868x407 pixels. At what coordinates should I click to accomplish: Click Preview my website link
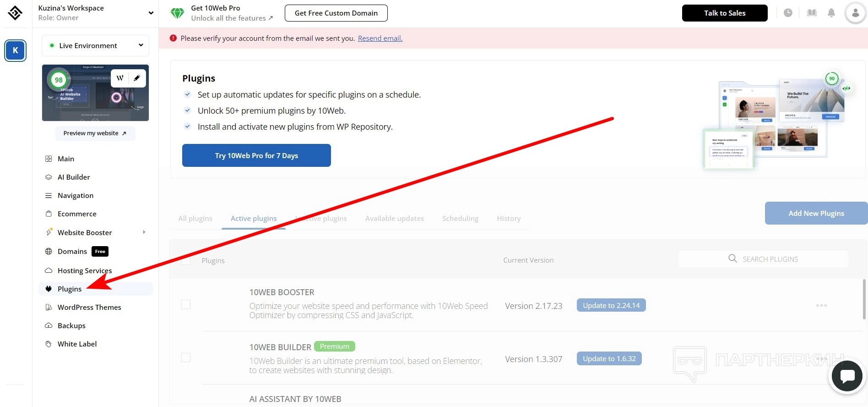coord(95,133)
